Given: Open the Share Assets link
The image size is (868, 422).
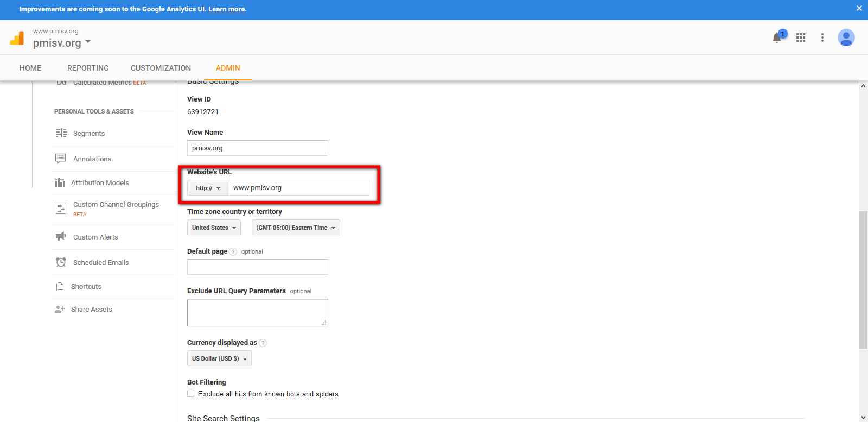Looking at the screenshot, I should [92, 309].
